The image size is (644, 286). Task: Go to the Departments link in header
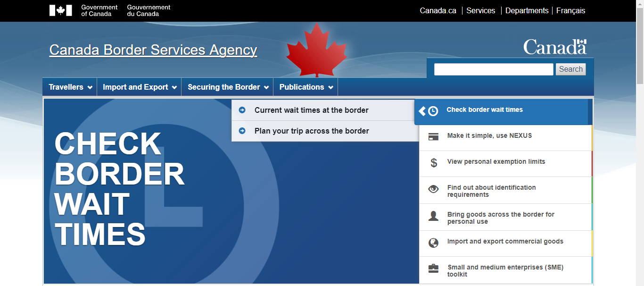pos(527,10)
